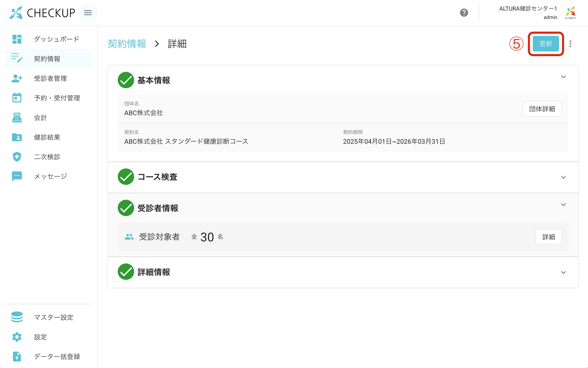Expand the コース検査 section chevron
This screenshot has height=368, width=588.
[563, 177]
